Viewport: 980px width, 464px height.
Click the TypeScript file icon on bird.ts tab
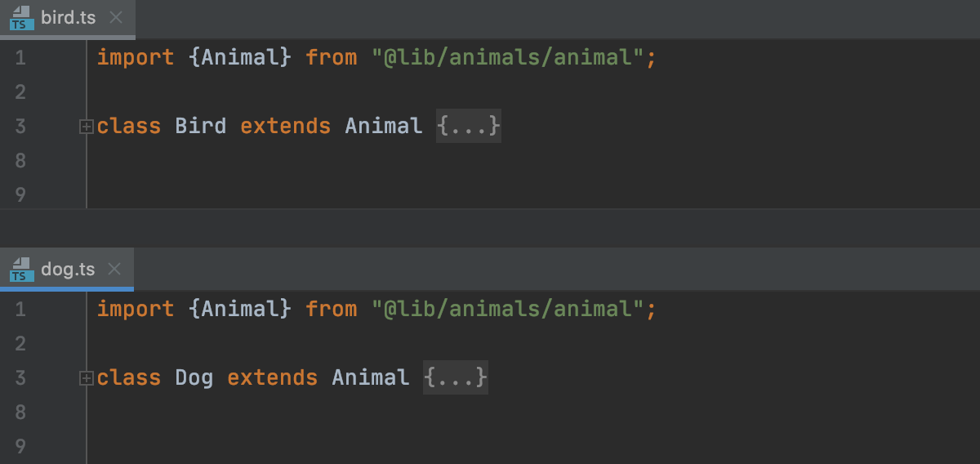22,18
